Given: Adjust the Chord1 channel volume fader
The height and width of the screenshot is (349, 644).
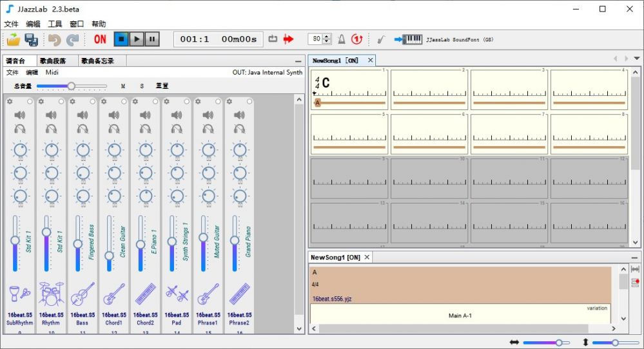Looking at the screenshot, I should [x=109, y=243].
